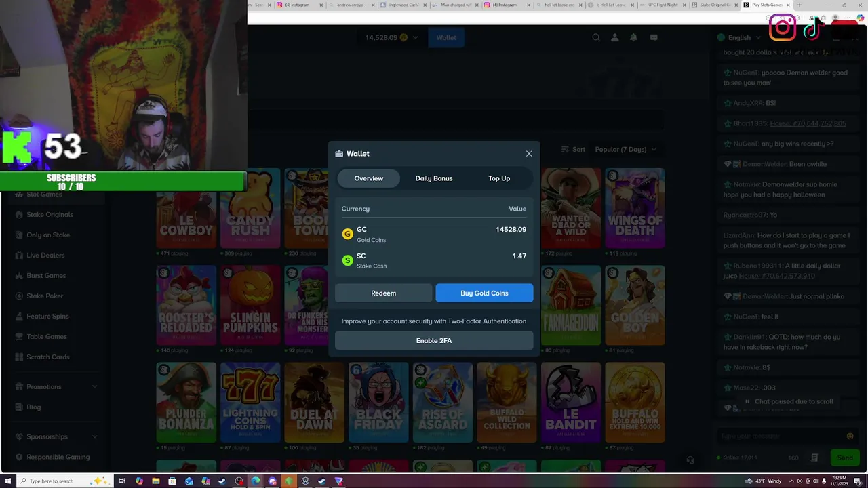The height and width of the screenshot is (488, 868).
Task: Click Enable 2FA button
Action: [x=434, y=340]
